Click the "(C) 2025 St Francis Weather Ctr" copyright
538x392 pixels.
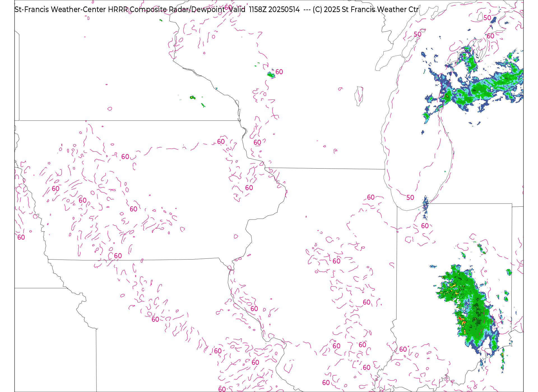[x=366, y=10]
